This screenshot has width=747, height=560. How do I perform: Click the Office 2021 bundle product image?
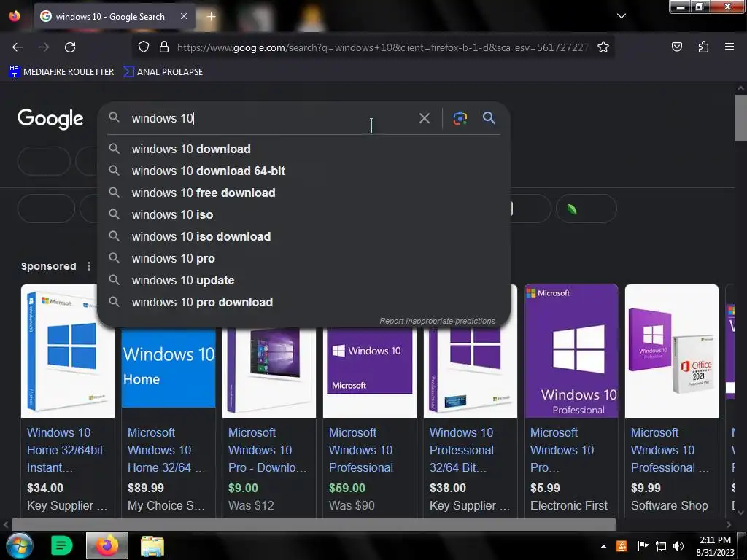pos(672,351)
